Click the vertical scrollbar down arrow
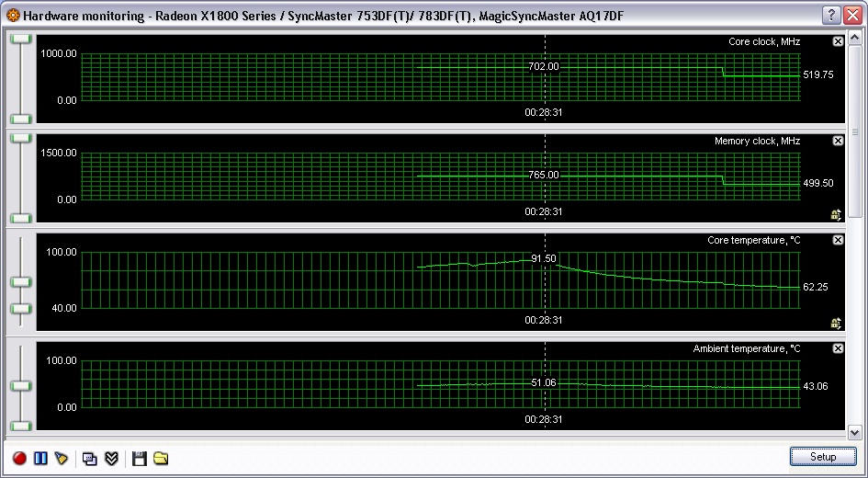Viewport: 868px width, 478px height. pyautogui.click(x=855, y=433)
